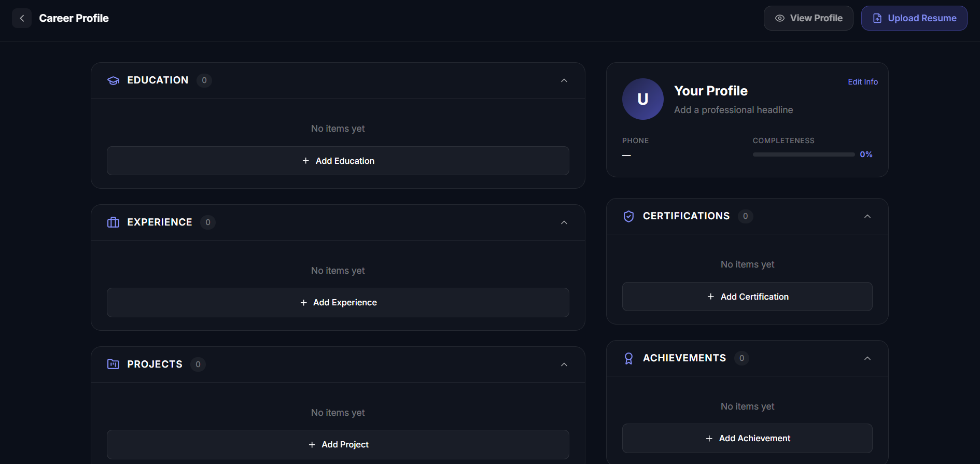Click the folder Projects icon
Screen dimensions: 980x464
[x=113, y=364]
